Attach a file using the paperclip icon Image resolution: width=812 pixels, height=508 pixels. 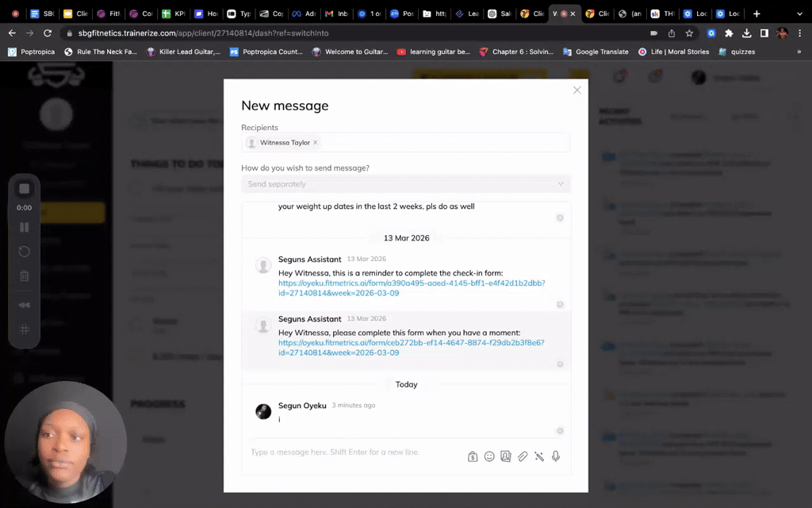[523, 456]
